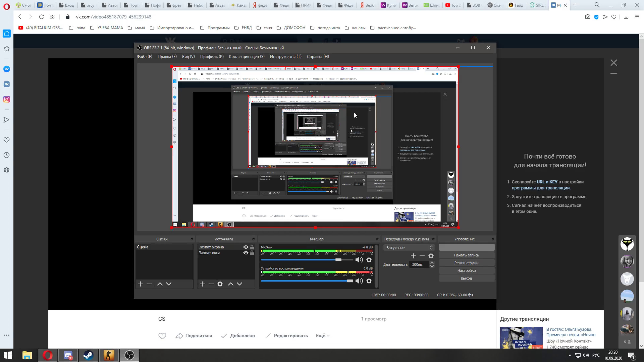Open VK icon in Opera sidebar
This screenshot has height=362, width=644.
click(x=7, y=84)
